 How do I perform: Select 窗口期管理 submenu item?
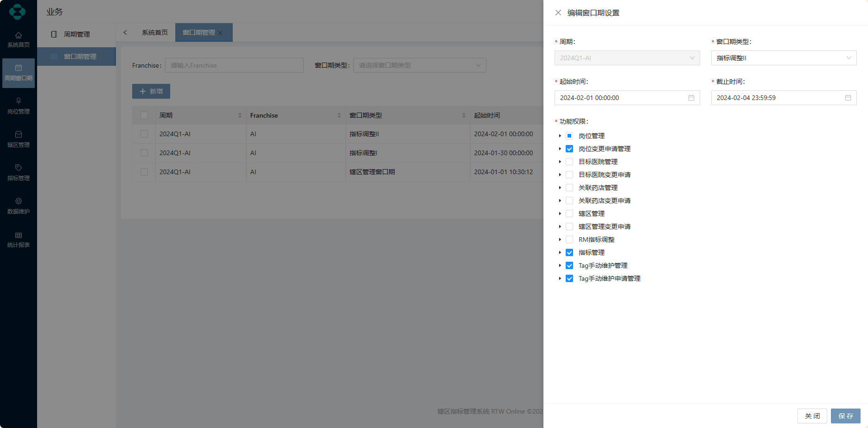coord(77,57)
